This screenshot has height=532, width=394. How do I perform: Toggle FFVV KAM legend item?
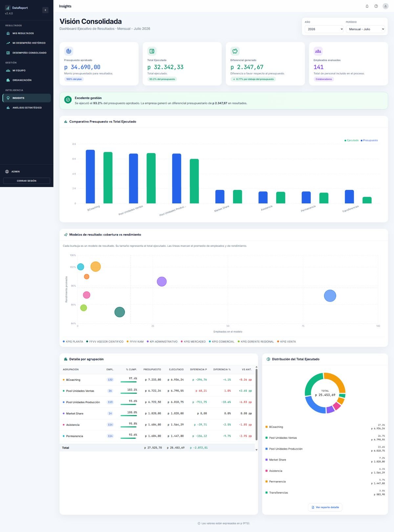[x=135, y=342]
